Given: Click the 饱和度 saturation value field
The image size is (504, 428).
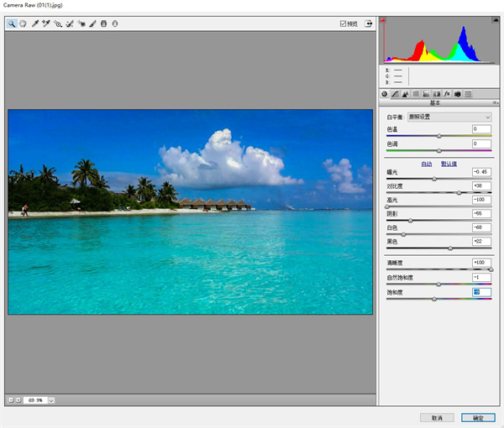Looking at the screenshot, I should pyautogui.click(x=481, y=291).
